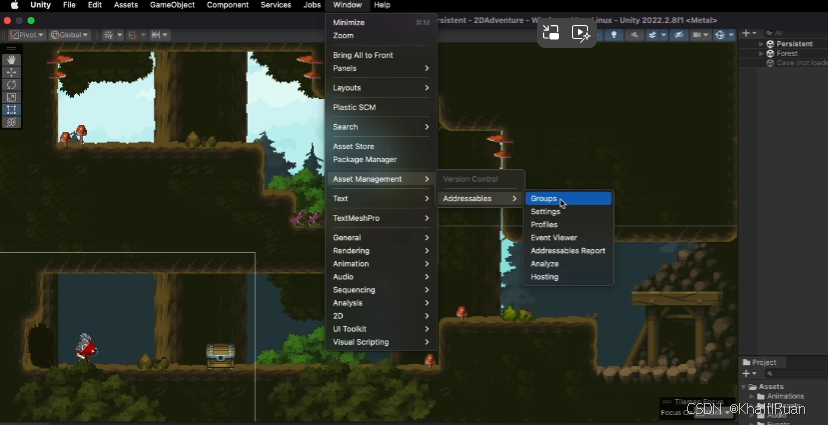The image size is (828, 425).
Task: Click the overlay video AI play icon
Action: click(x=581, y=33)
